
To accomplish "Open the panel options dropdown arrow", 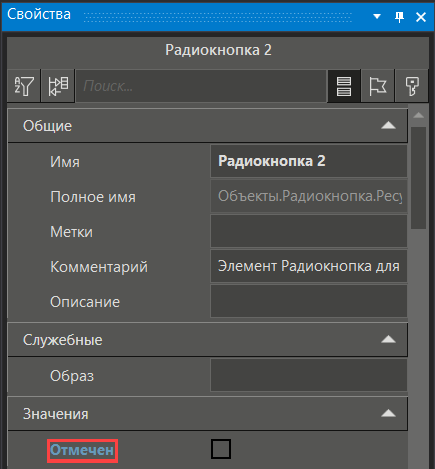I will point(377,16).
